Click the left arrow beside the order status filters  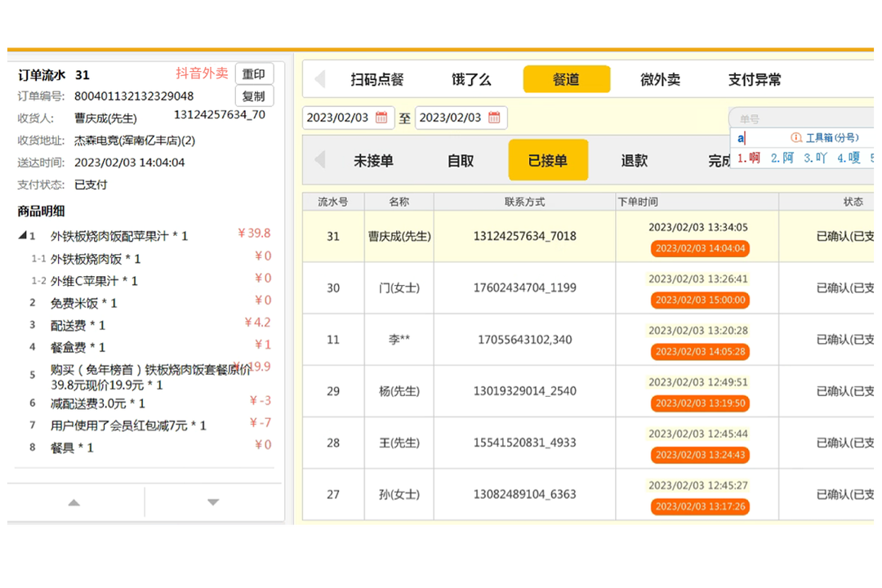click(x=318, y=161)
